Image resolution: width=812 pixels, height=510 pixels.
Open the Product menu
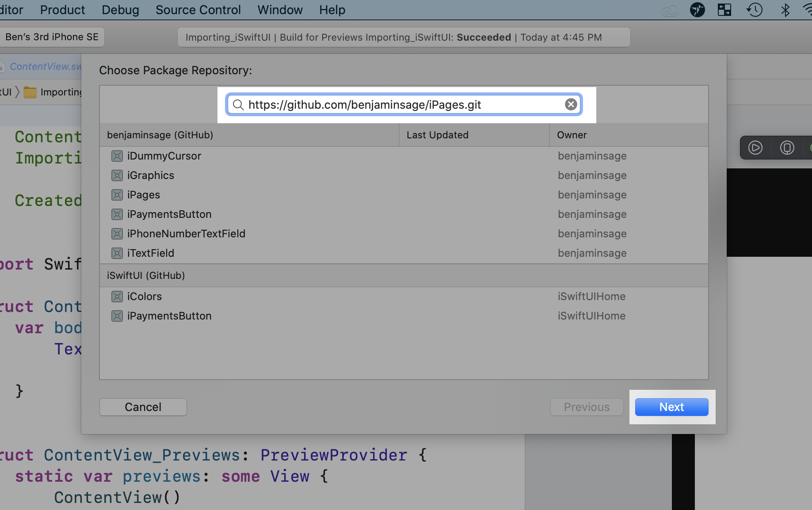click(62, 10)
